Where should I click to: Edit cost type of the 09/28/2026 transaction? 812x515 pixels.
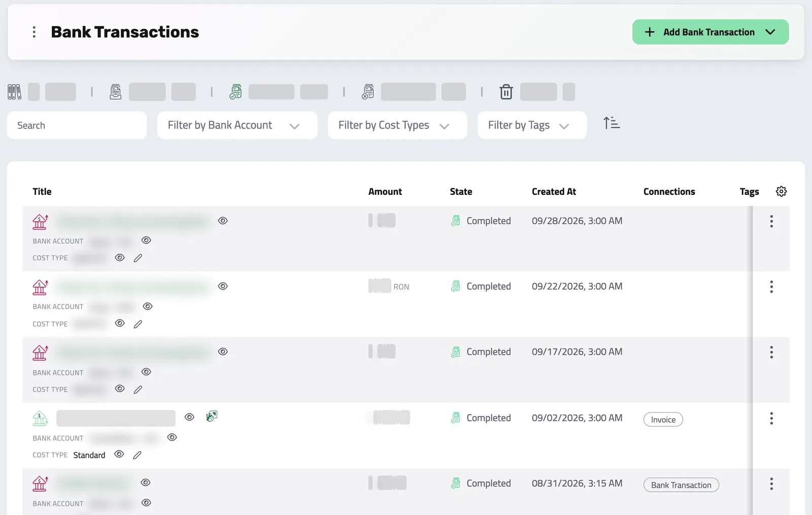138,258
